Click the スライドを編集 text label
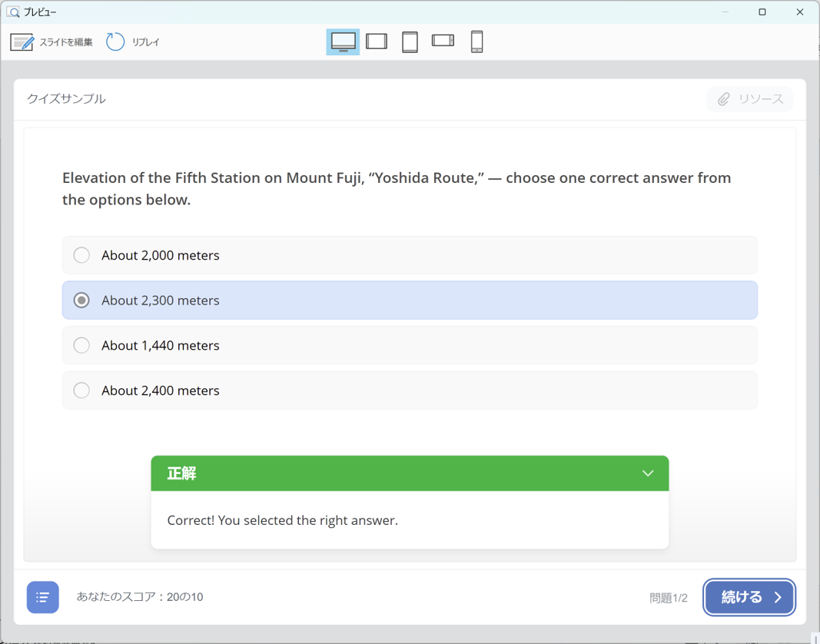Screen dimensions: 820x644 (x=66, y=42)
